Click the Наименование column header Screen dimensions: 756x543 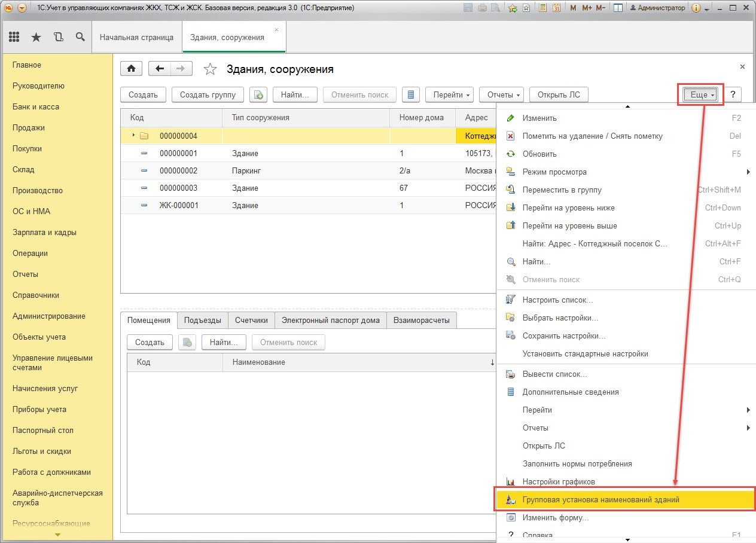[x=359, y=362]
